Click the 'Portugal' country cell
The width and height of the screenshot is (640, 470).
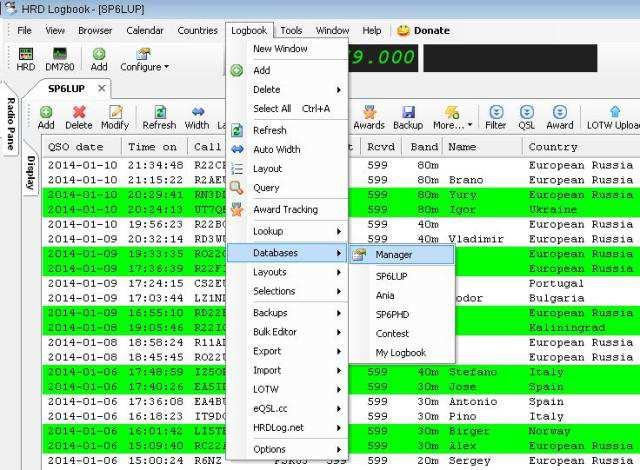556,283
